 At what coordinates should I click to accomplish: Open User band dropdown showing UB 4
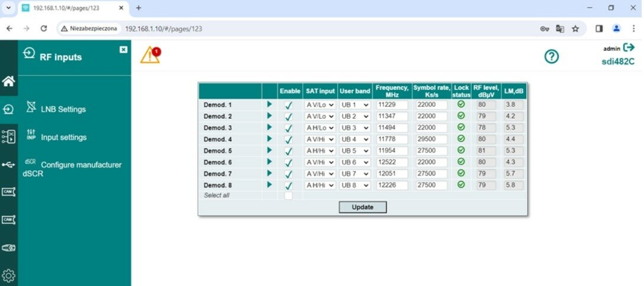[x=355, y=139]
